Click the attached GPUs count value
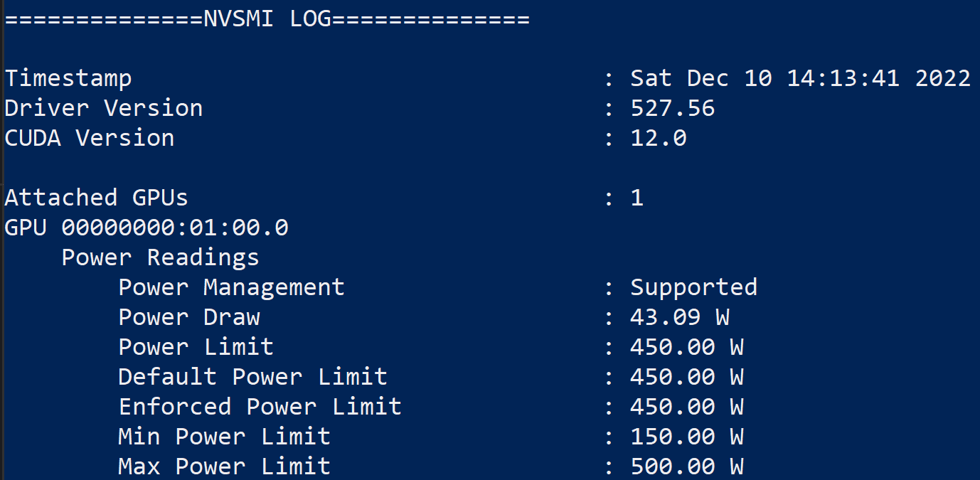The height and width of the screenshot is (480, 980). pos(637,198)
